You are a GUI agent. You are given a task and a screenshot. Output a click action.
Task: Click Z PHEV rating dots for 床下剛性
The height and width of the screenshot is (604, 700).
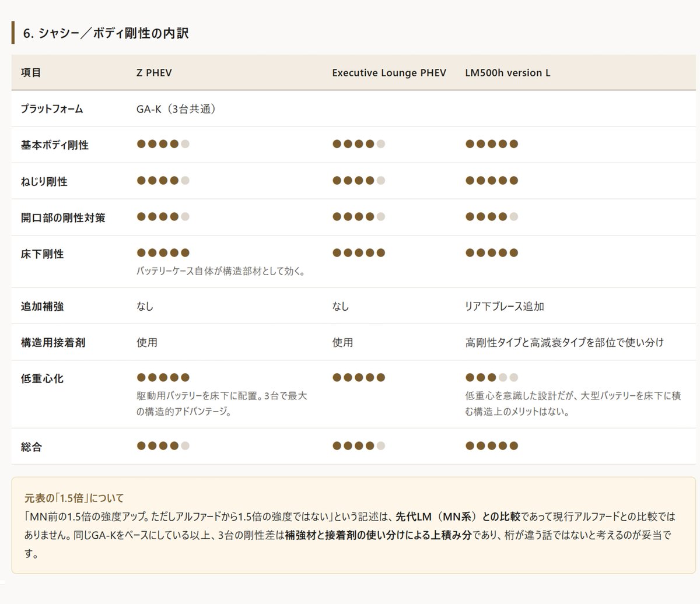(x=163, y=252)
